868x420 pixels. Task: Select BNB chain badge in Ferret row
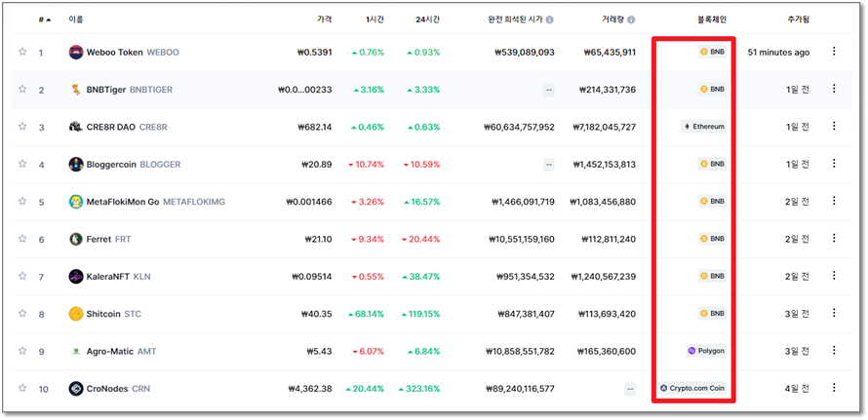point(712,239)
